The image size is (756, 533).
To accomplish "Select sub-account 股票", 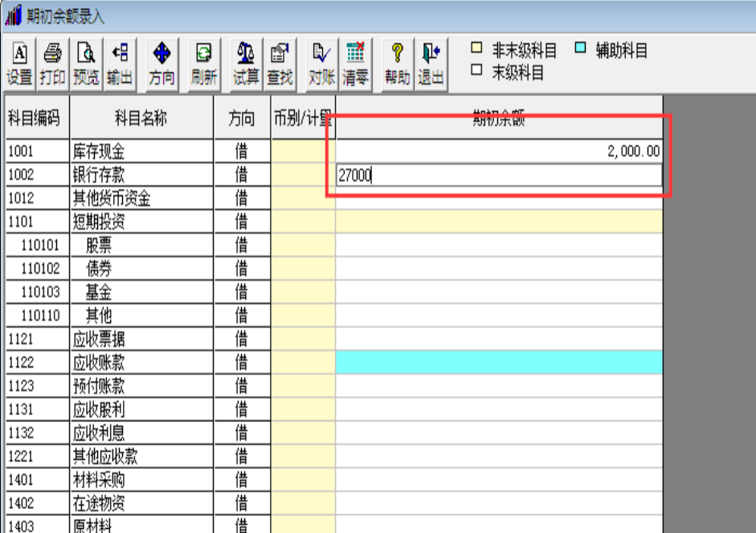I will point(98,246).
